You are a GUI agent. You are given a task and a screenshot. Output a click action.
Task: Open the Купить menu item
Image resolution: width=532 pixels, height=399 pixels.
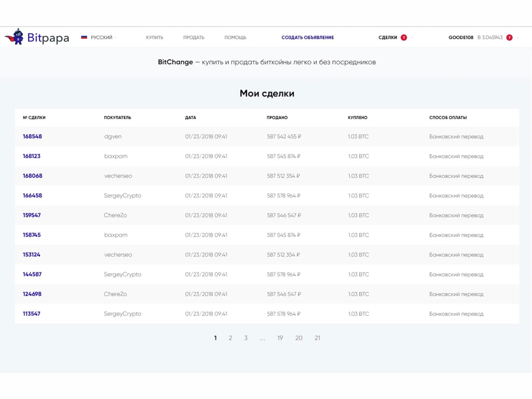[x=155, y=37]
